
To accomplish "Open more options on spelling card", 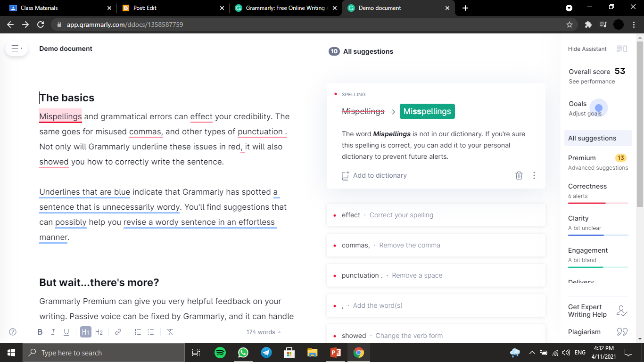I will point(534,175).
